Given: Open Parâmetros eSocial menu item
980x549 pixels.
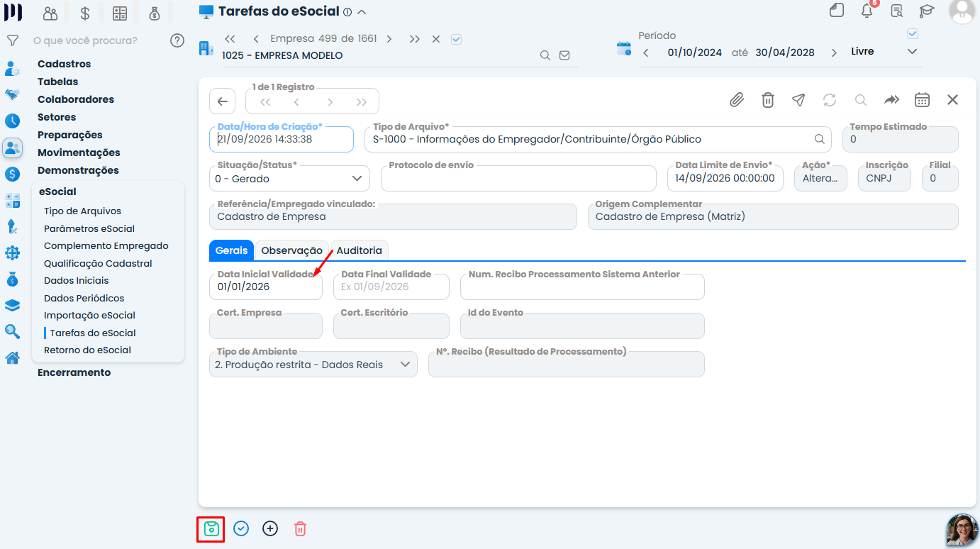Looking at the screenshot, I should point(89,228).
